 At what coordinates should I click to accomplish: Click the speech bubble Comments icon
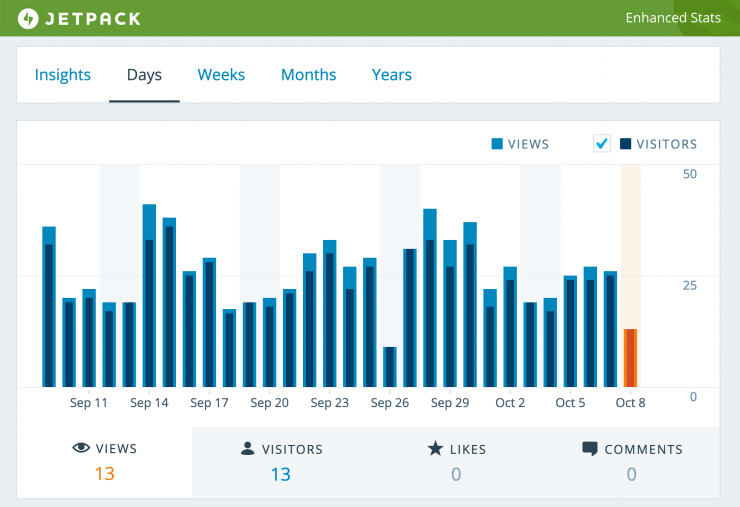click(x=589, y=448)
